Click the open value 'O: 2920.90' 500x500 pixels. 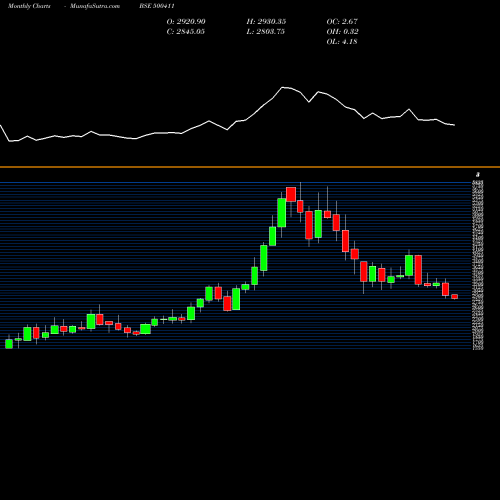pyautogui.click(x=186, y=22)
